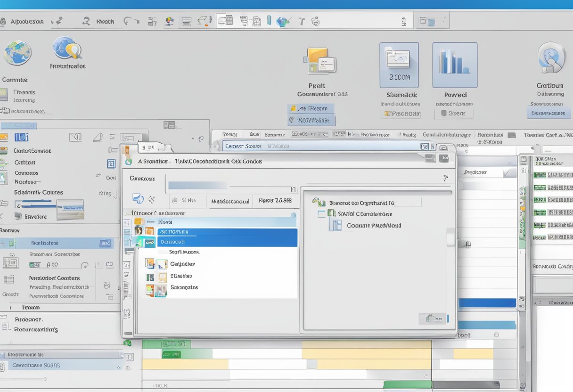573x392 pixels.
Task: Click the blue refresh icon under 'Conroos' in the dialog
Action: [138, 198]
